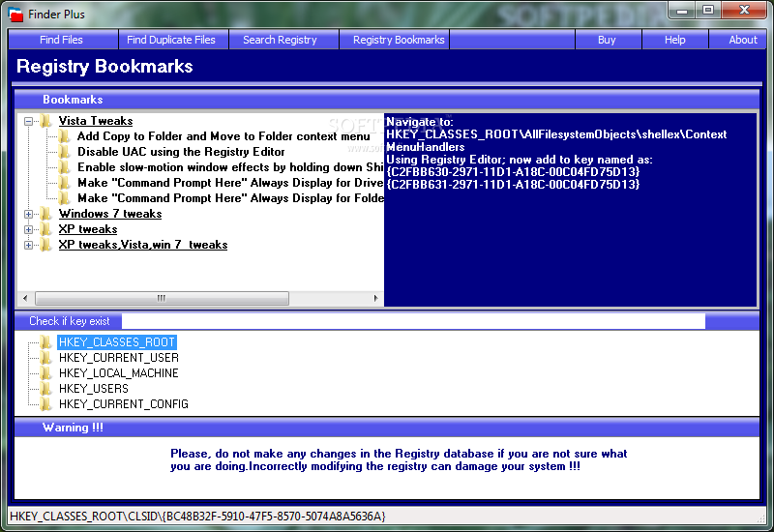Click the HKEY_CLASSES_ROOT folder icon

(x=45, y=342)
